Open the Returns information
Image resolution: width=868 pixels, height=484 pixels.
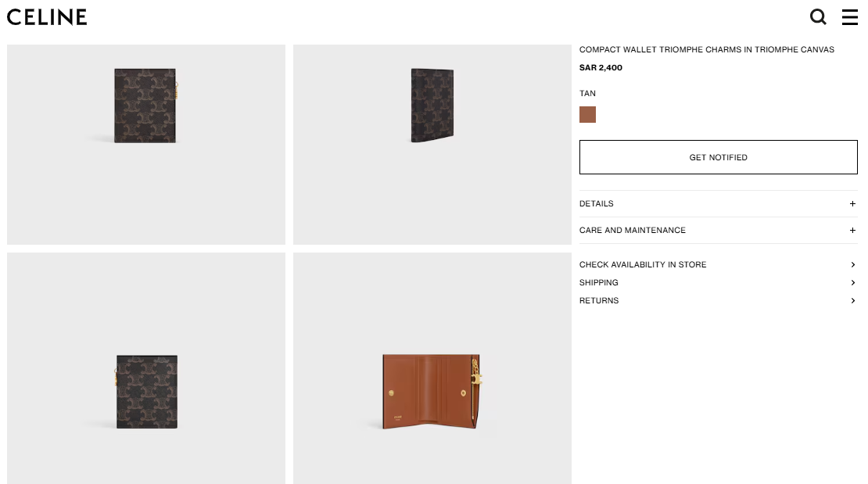tap(718, 301)
